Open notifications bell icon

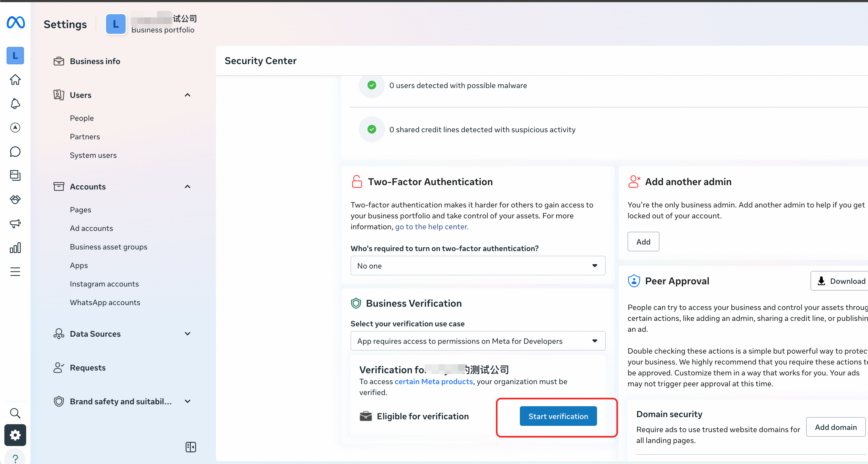point(15,103)
